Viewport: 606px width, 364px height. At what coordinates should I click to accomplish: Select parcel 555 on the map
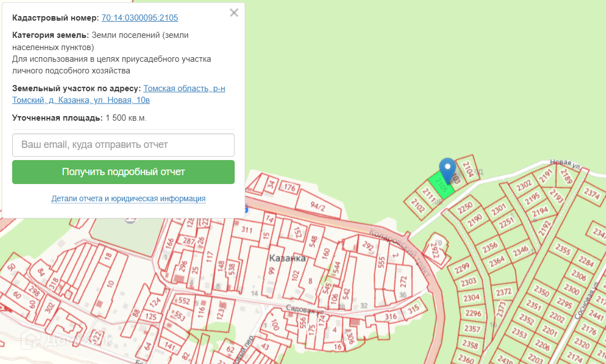click(381, 262)
